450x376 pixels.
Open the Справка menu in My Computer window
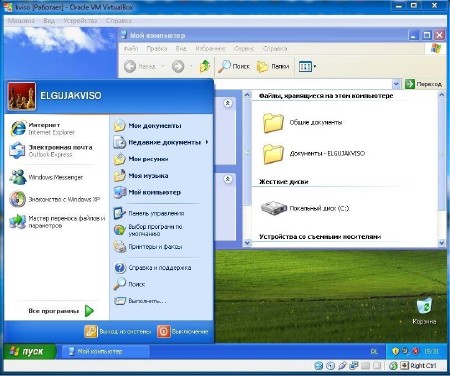pos(275,49)
